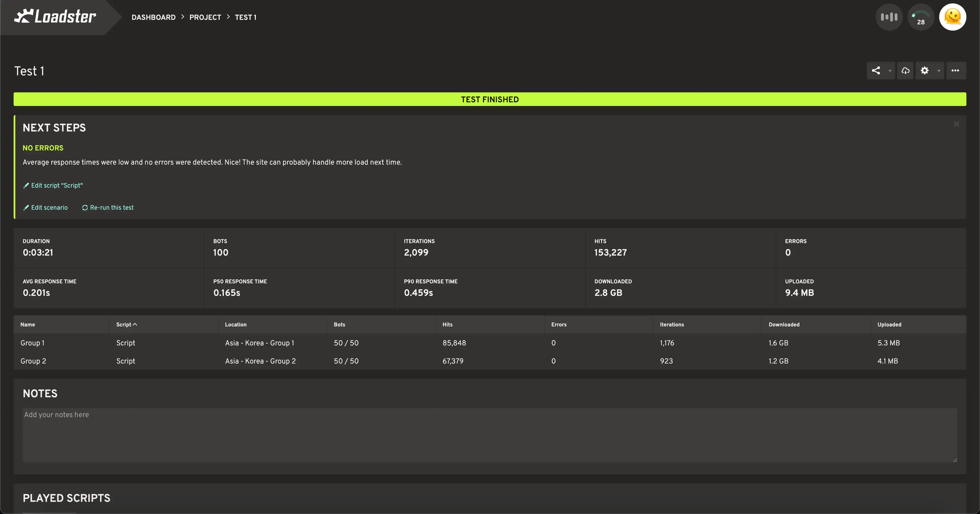This screenshot has width=980, height=514.
Task: Click the Iterations 2,099 value
Action: click(x=416, y=252)
